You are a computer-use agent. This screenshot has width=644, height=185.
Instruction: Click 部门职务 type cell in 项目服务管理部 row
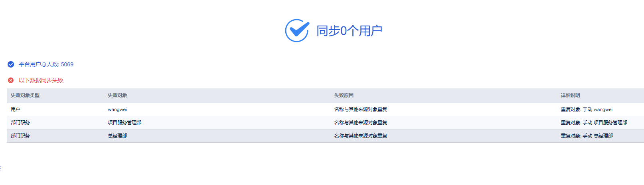pyautogui.click(x=20, y=123)
